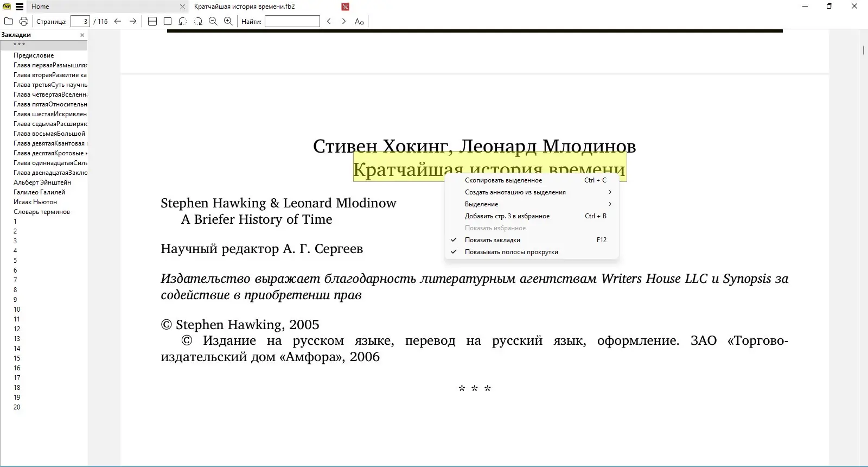Go to the next page with the right arrow

tap(133, 21)
